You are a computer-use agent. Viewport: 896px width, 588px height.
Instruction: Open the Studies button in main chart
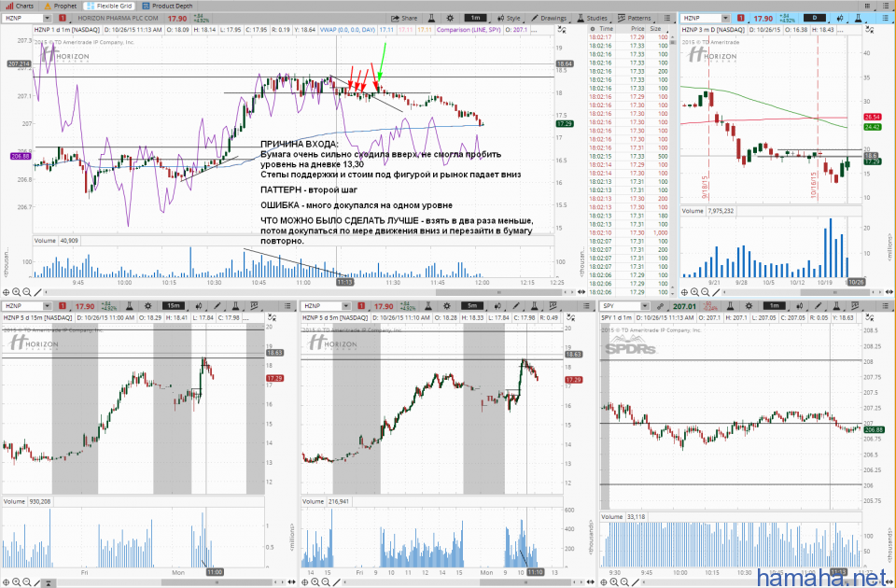coord(592,19)
